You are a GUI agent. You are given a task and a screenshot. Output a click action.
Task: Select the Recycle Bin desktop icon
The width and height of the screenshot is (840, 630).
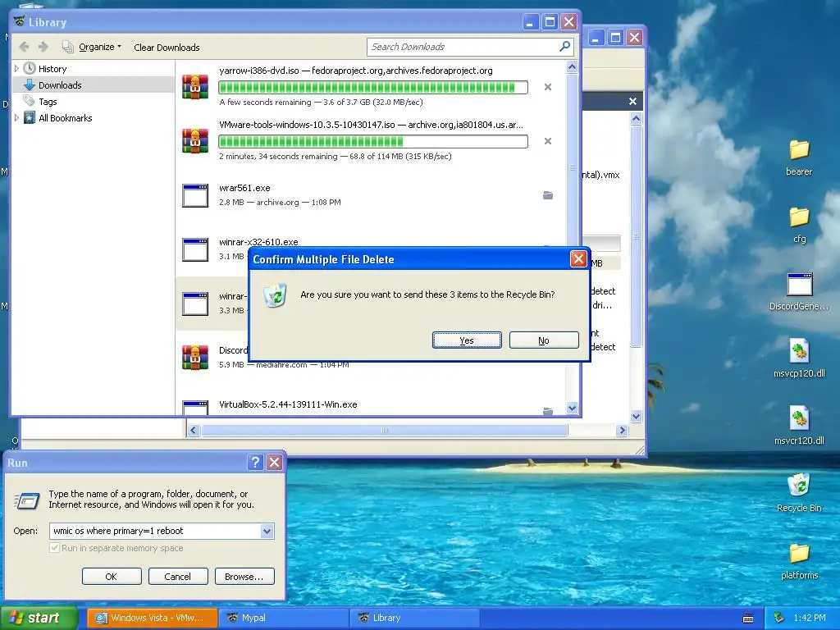[x=799, y=493]
